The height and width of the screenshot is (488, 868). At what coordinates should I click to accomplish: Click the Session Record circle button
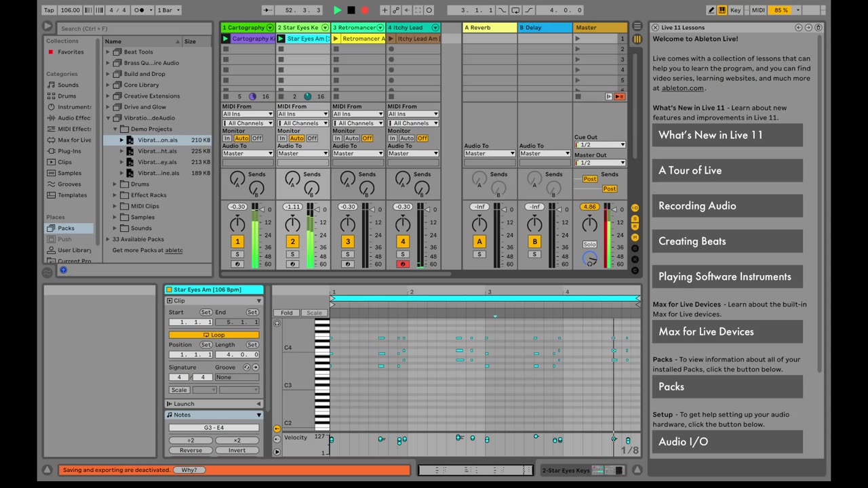429,10
